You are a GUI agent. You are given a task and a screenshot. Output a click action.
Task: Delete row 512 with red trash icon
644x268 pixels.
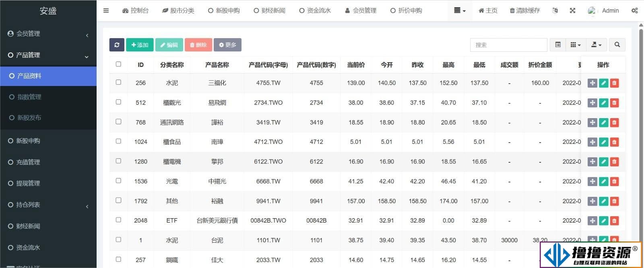pos(614,103)
